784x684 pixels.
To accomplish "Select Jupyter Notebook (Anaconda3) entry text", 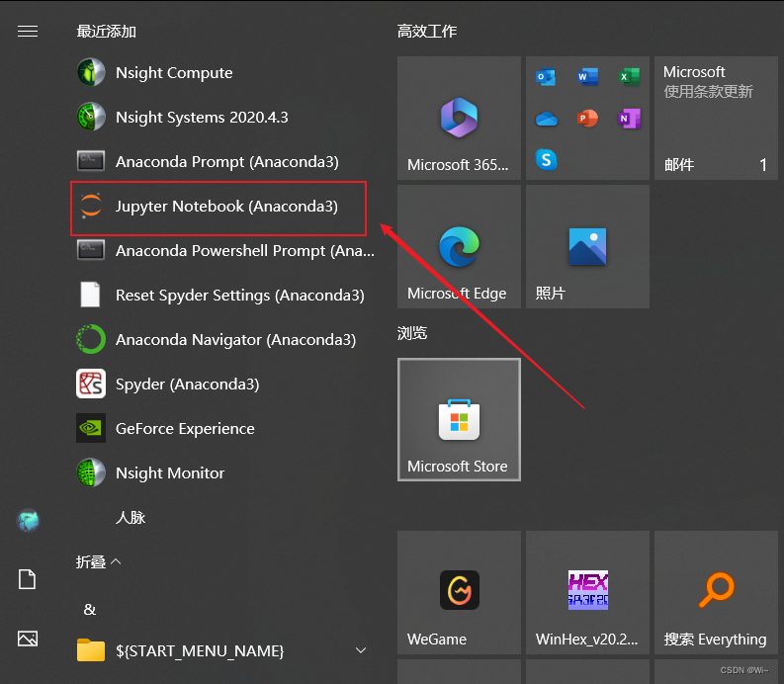I will coord(227,206).
